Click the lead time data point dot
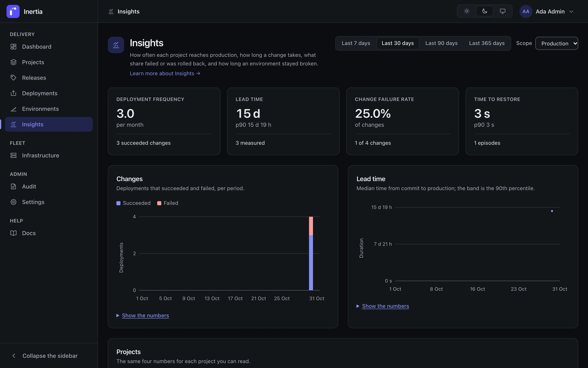The image size is (588, 368). point(552,211)
